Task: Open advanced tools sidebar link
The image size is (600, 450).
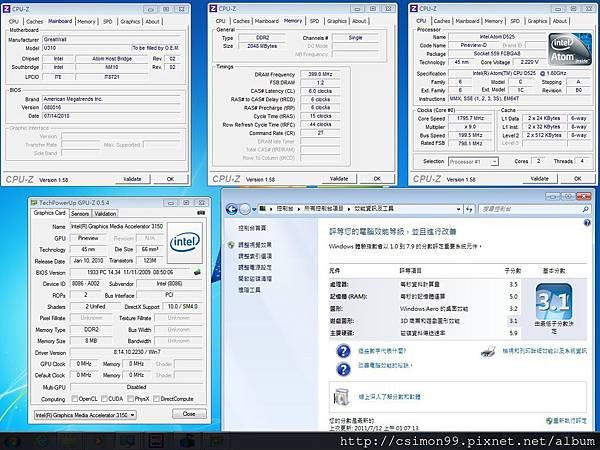Action: 249,290
